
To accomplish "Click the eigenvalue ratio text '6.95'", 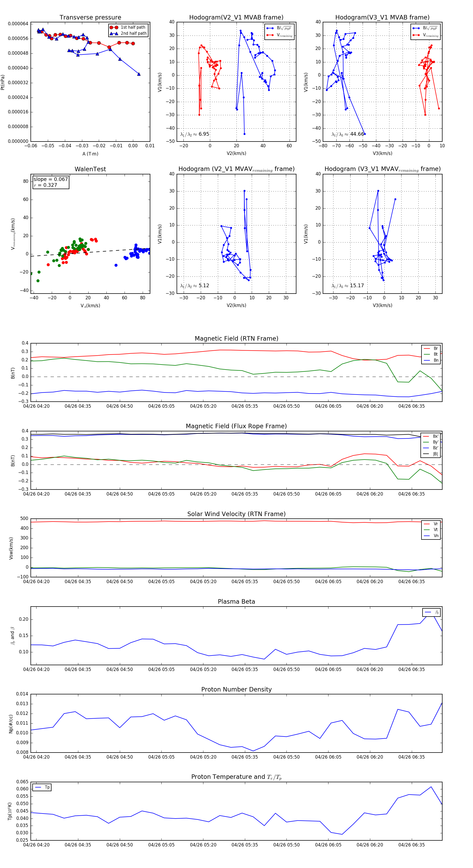I will coord(204,134).
